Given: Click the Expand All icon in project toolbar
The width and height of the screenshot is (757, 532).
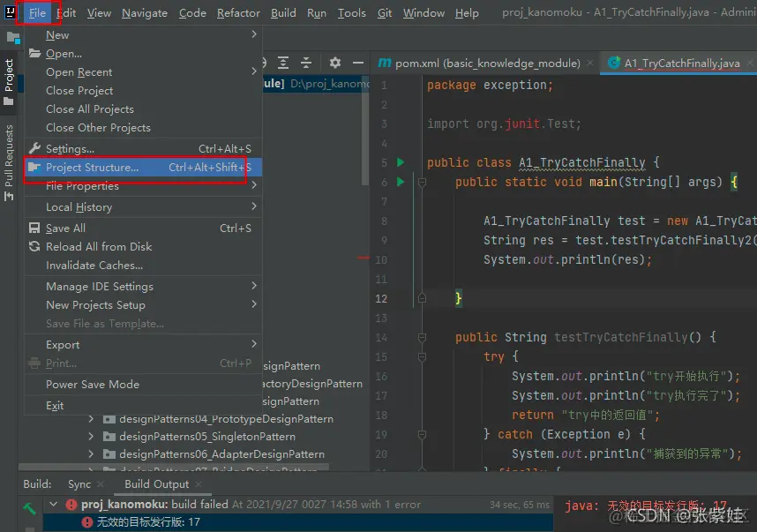Looking at the screenshot, I should click(x=283, y=63).
